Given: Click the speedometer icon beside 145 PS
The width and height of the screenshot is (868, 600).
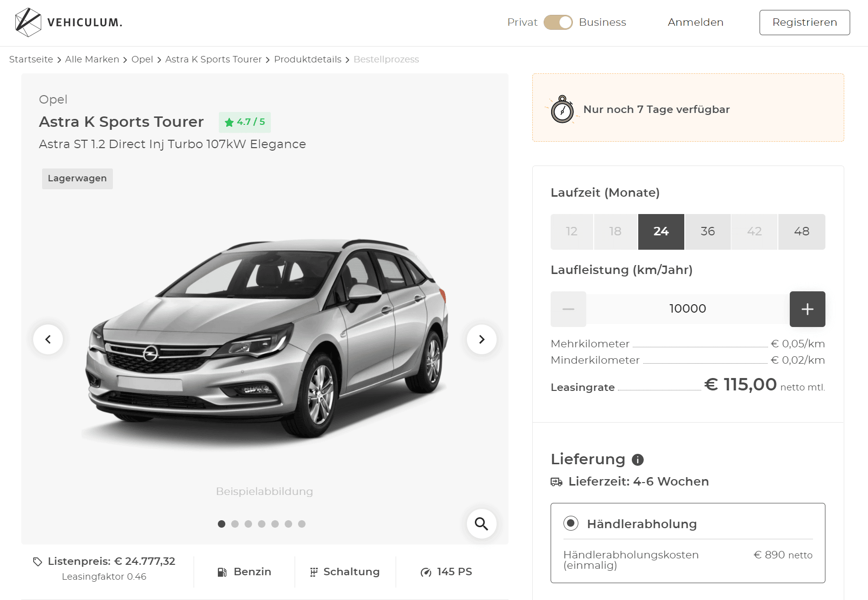Looking at the screenshot, I should tap(426, 572).
